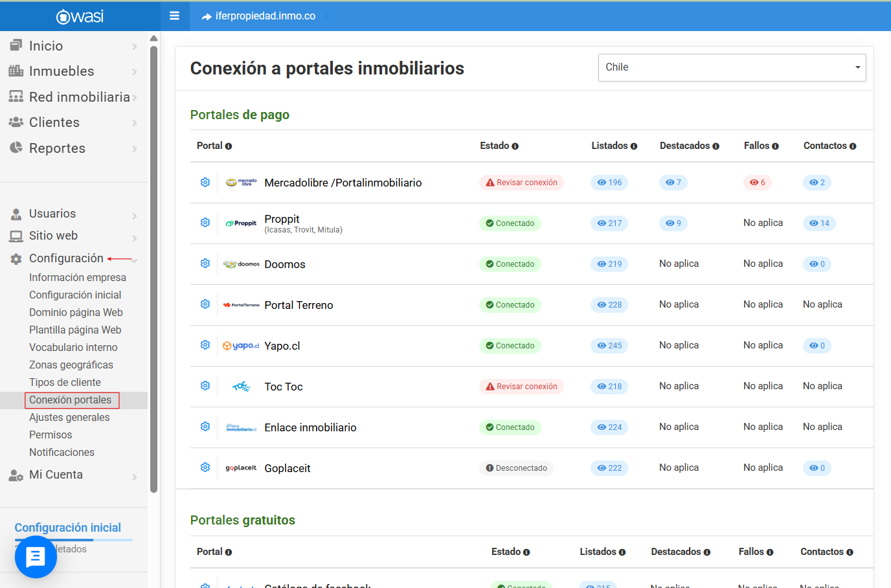Click Conectado badge for Proppit

click(x=510, y=223)
